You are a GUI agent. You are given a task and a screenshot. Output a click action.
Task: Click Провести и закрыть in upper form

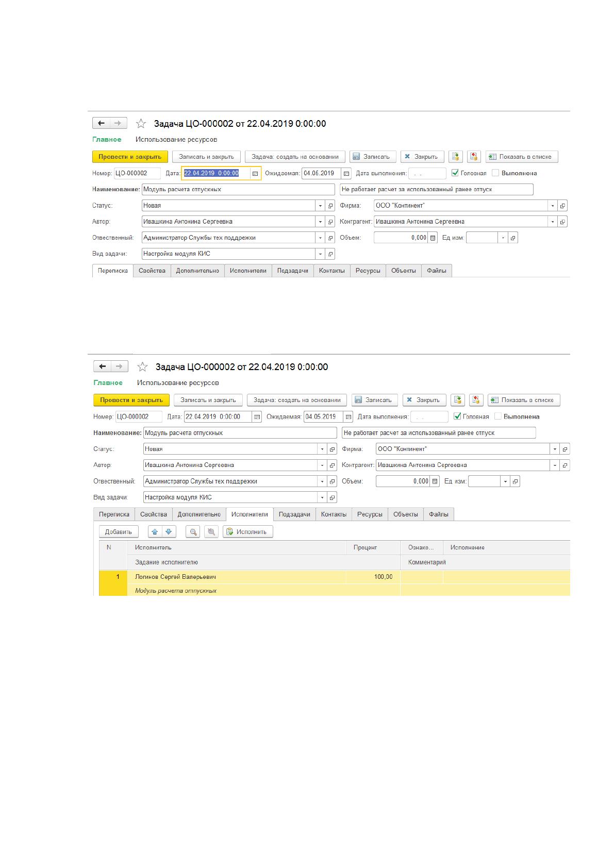[x=130, y=157]
